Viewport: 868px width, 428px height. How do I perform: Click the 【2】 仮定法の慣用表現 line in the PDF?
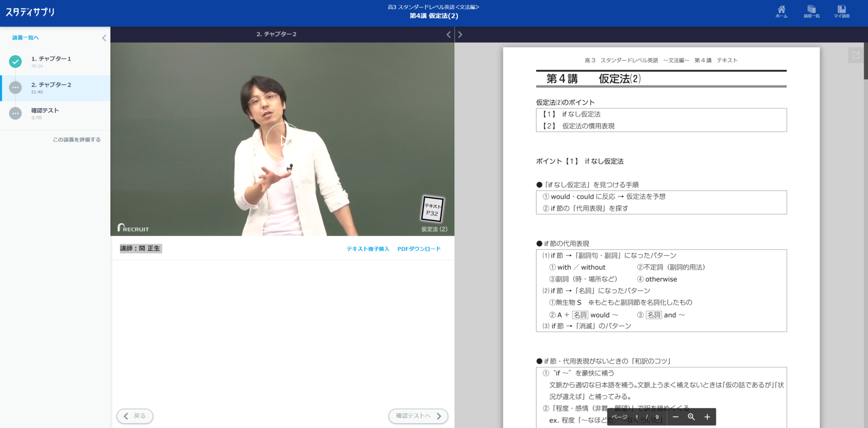click(579, 126)
